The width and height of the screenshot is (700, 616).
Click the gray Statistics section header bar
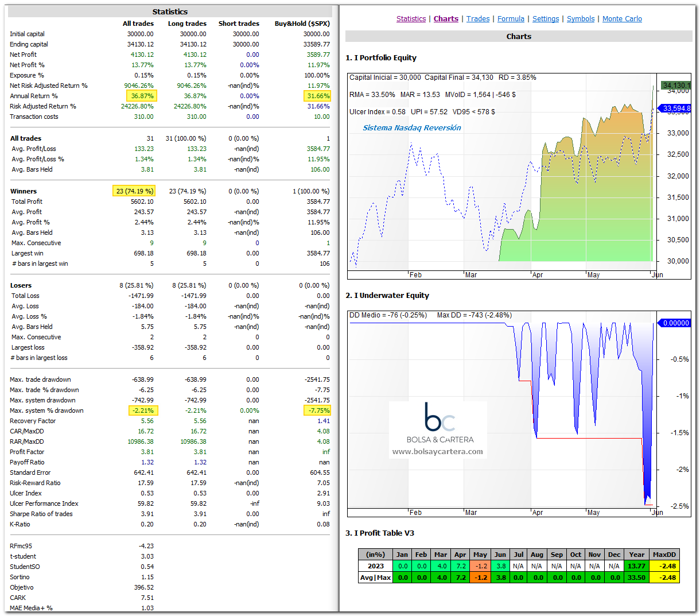(170, 11)
